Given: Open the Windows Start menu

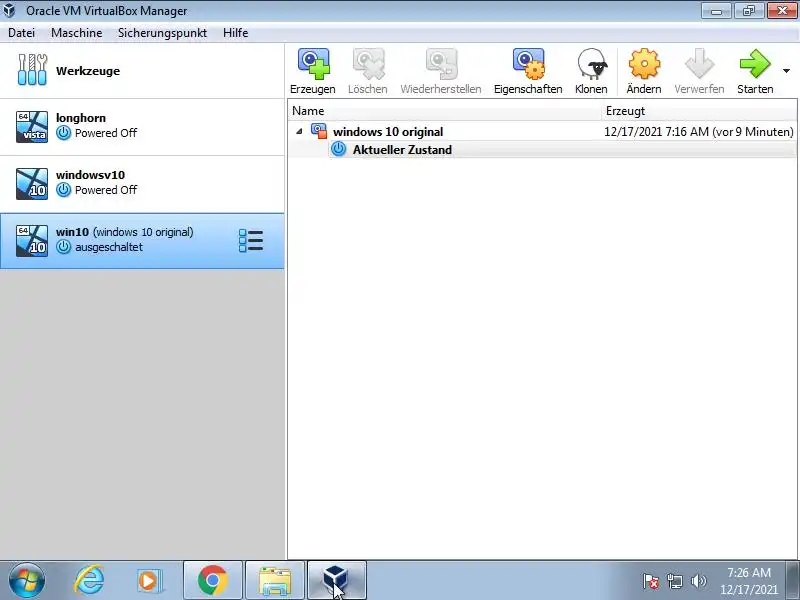Looking at the screenshot, I should click(27, 581).
